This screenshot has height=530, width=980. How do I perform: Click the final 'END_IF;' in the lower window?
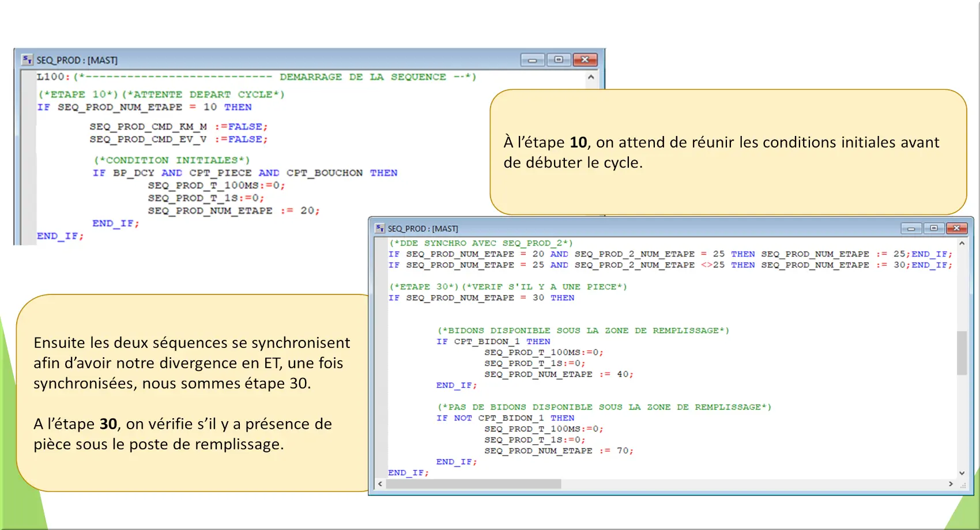coord(408,473)
